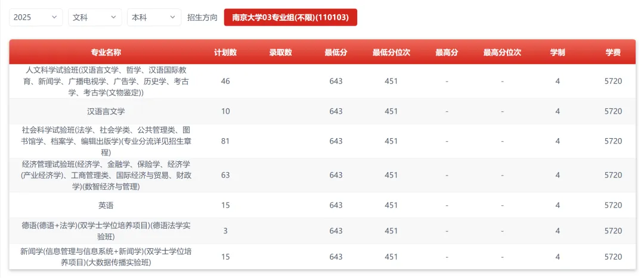Image resolution: width=644 pixels, height=278 pixels.
Task: Click plan count 63 for 经济管理试验班
Action: click(x=225, y=175)
